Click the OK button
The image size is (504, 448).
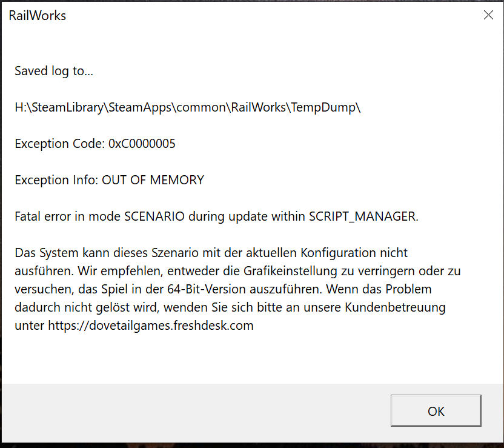pyautogui.click(x=436, y=410)
